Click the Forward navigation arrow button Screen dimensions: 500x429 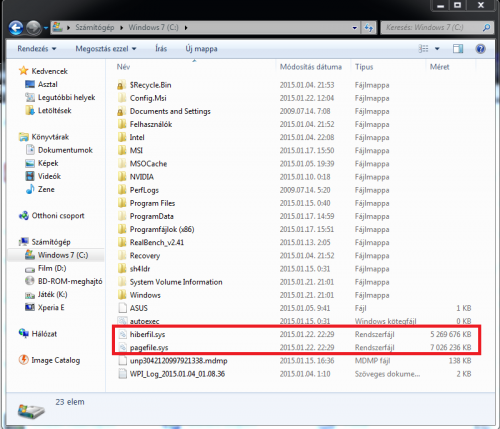click(x=33, y=28)
